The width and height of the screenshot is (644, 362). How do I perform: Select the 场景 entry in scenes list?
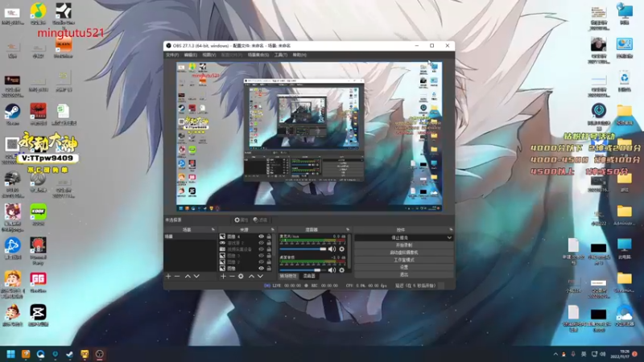pos(190,237)
